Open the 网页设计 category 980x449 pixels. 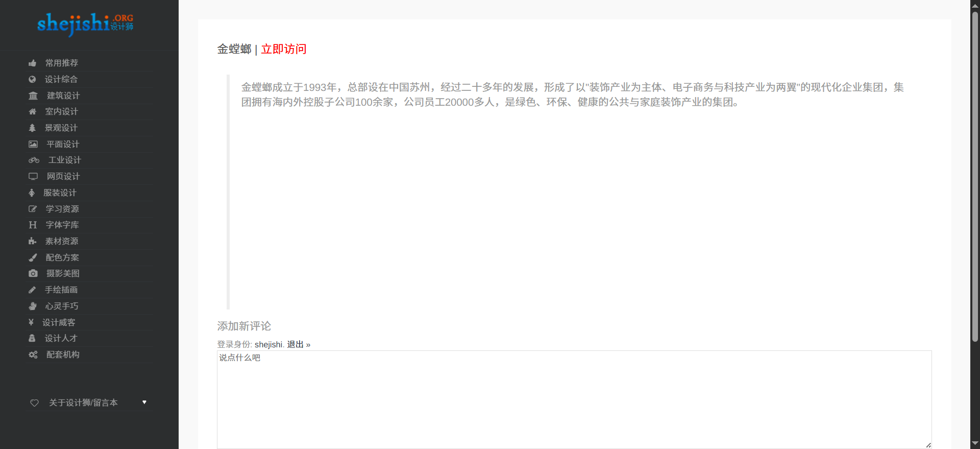(x=63, y=176)
